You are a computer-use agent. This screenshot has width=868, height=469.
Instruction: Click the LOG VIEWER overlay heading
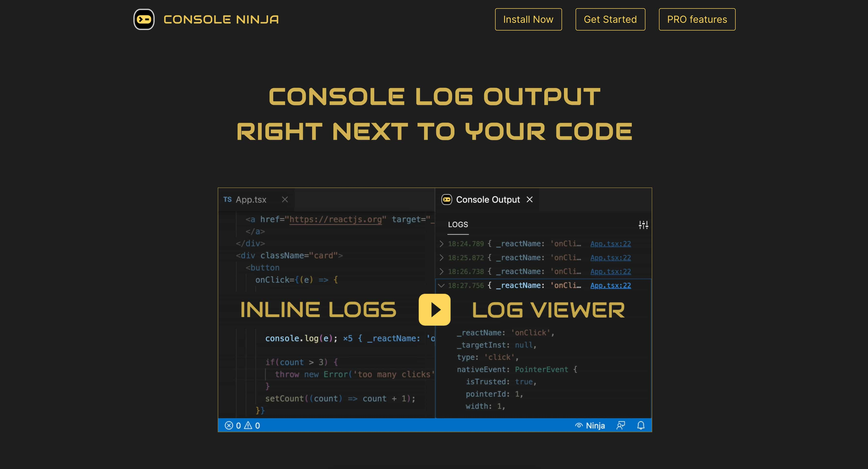[x=548, y=310]
